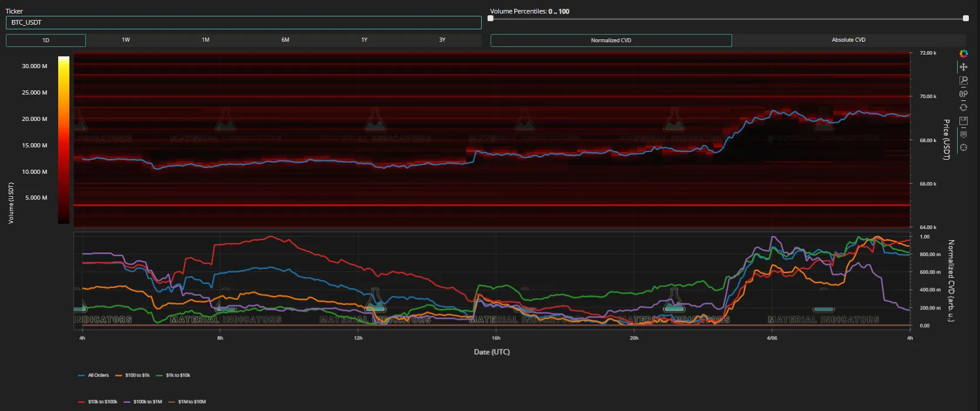This screenshot has width=980, height=411.
Task: Save the chart as image
Action: 964,121
